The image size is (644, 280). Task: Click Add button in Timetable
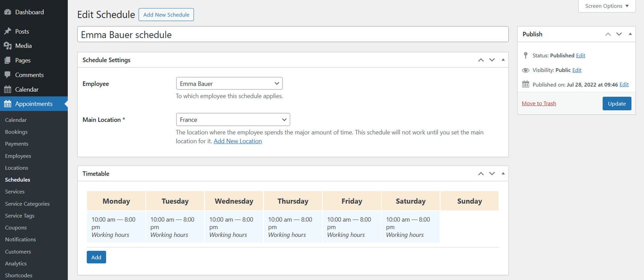click(96, 257)
